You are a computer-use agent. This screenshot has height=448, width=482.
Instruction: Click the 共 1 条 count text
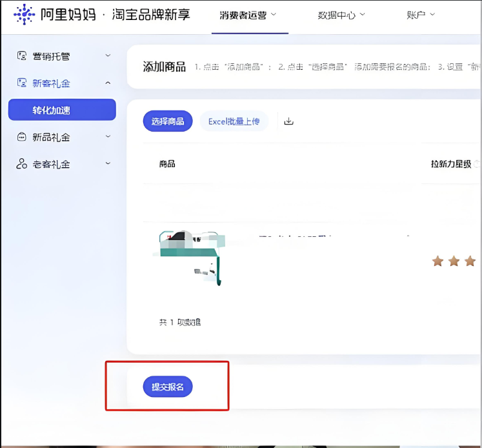(x=180, y=322)
